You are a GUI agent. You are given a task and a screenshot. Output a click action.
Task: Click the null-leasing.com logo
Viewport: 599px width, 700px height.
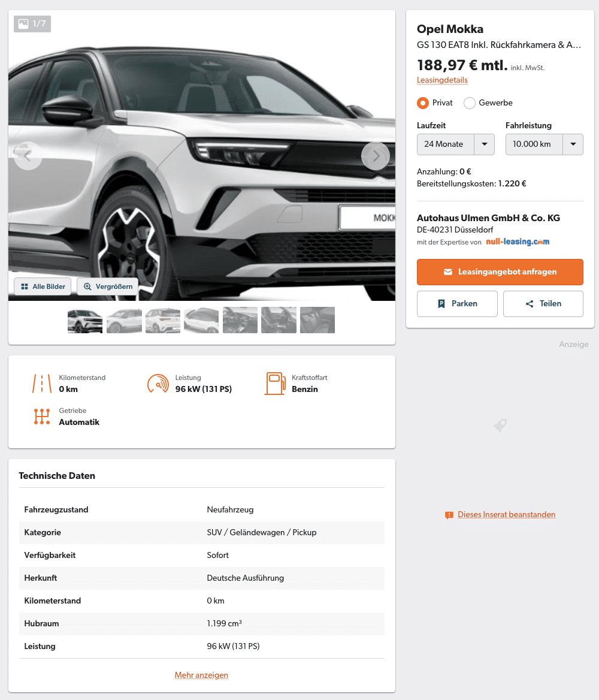[518, 242]
